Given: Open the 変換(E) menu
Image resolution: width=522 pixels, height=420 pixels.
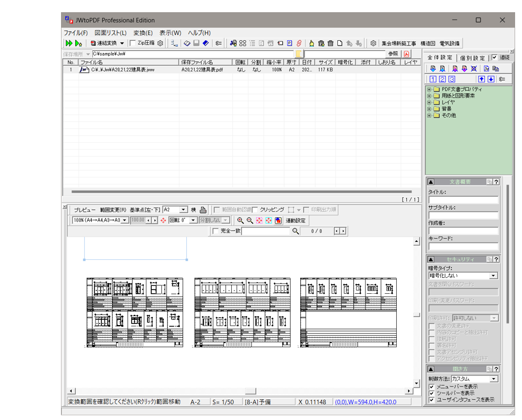Looking at the screenshot, I should click(143, 33).
